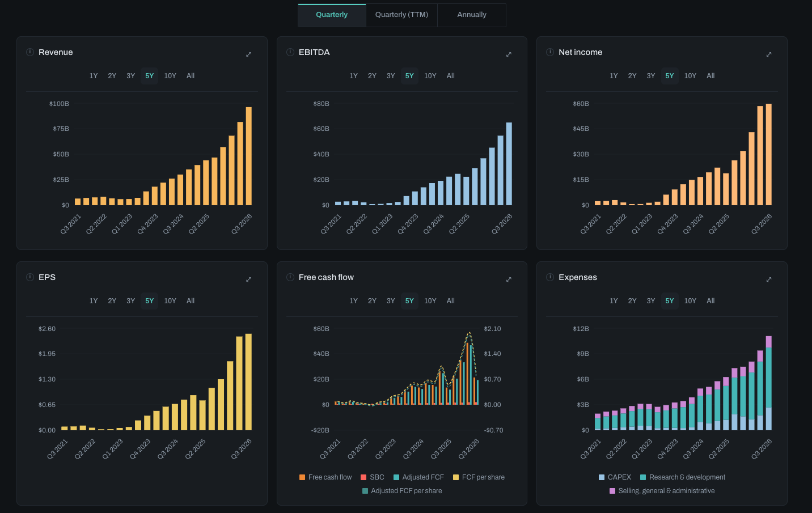Viewport: 812px width, 513px height.
Task: Choose All range on the EBITDA chart
Action: coord(451,76)
